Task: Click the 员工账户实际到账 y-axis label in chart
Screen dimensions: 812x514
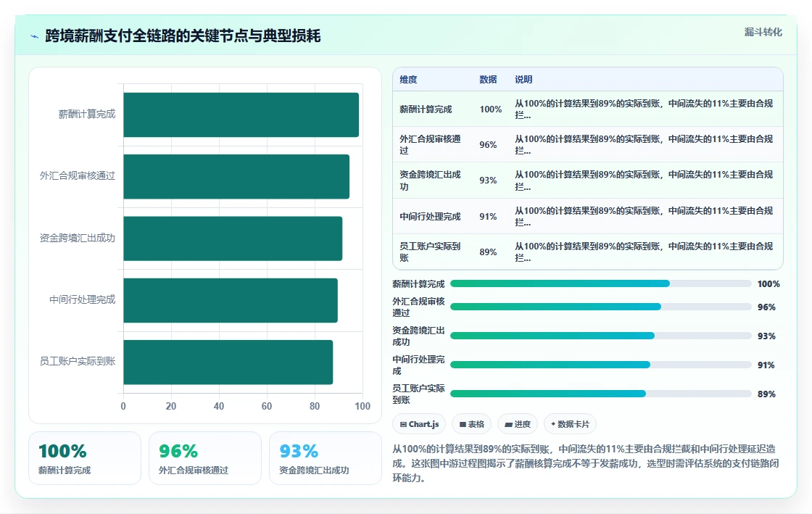Action: point(77,361)
